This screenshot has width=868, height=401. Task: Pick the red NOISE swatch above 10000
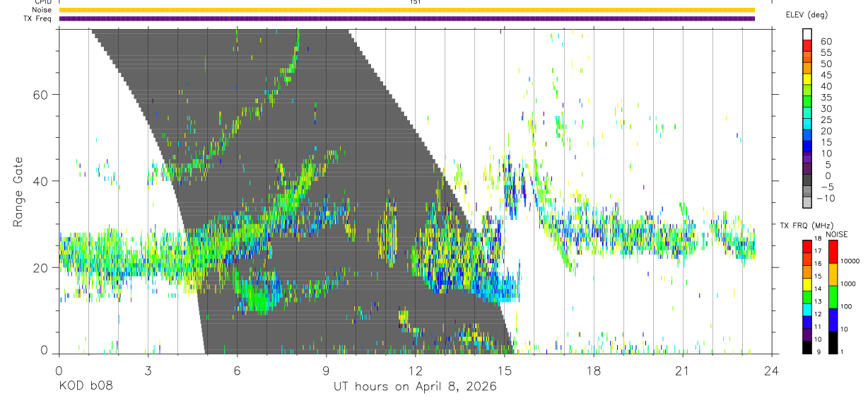(x=833, y=251)
